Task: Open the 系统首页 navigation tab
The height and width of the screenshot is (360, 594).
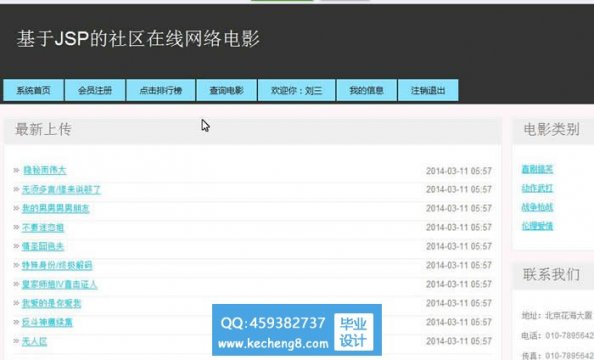Action: tap(33, 90)
